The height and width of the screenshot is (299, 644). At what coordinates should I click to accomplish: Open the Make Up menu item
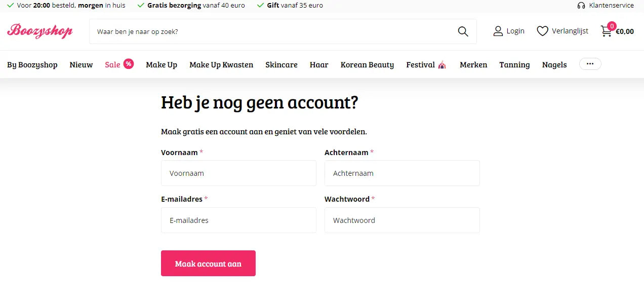pyautogui.click(x=162, y=65)
